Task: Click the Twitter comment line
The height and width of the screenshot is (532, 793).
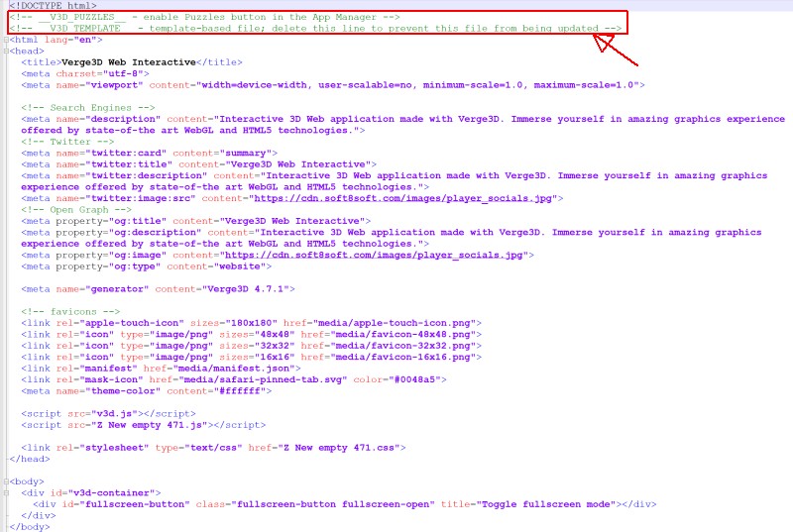Action: pyautogui.click(x=67, y=142)
